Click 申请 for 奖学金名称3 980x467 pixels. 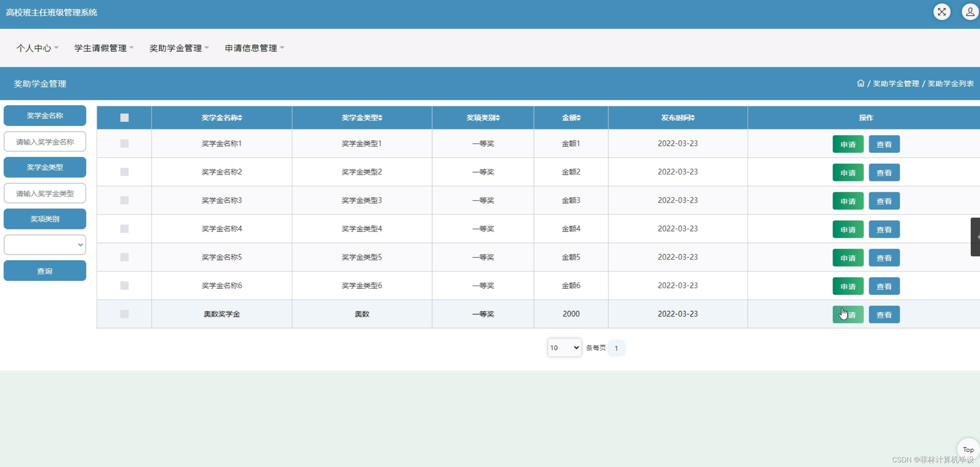[x=848, y=201]
